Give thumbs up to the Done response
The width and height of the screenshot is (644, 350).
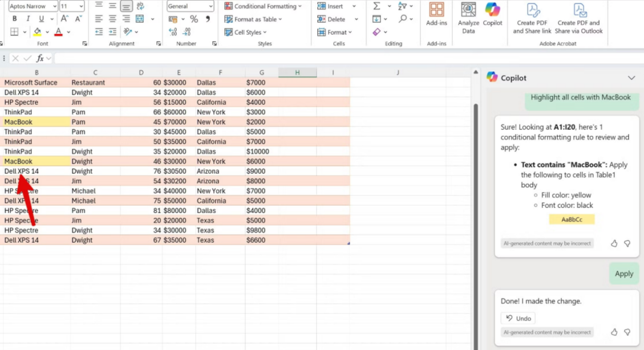pyautogui.click(x=614, y=332)
